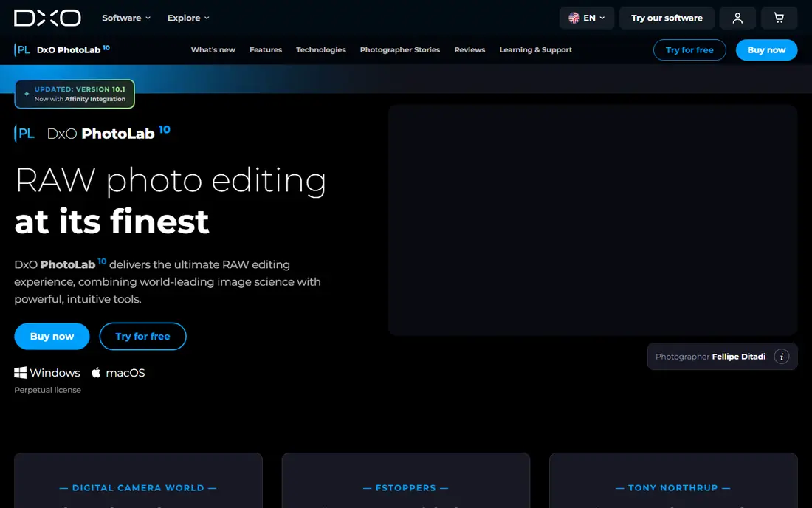Click the 'RAW photo editing' headline

[x=171, y=181]
